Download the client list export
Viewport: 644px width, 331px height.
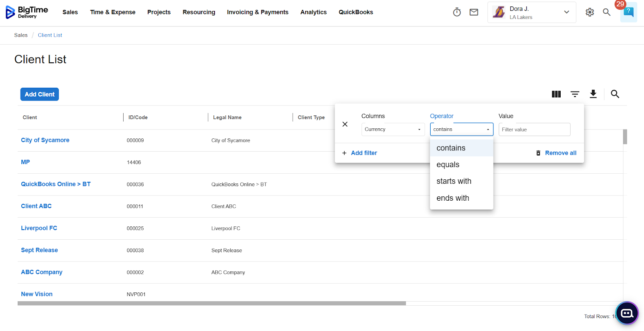coord(593,94)
